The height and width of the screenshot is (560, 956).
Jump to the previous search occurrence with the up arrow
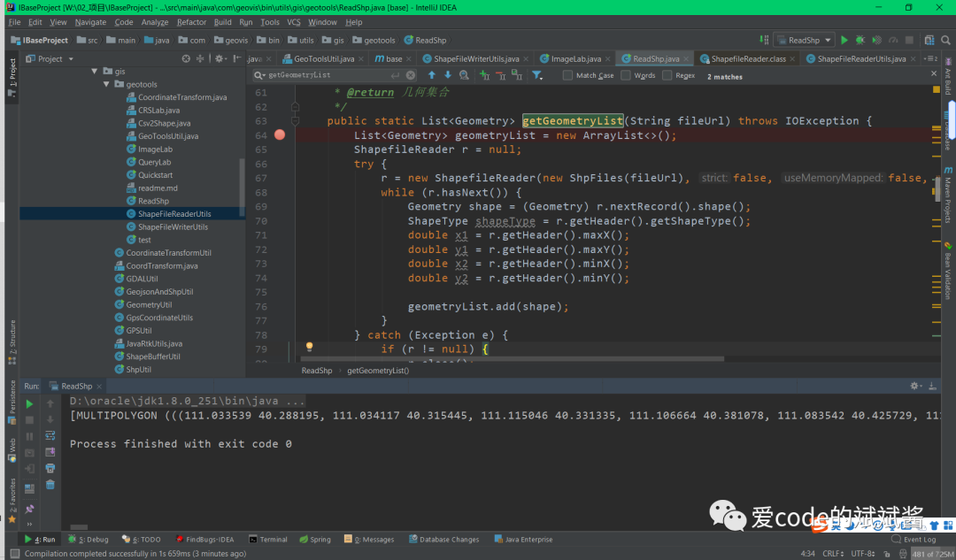pyautogui.click(x=432, y=75)
